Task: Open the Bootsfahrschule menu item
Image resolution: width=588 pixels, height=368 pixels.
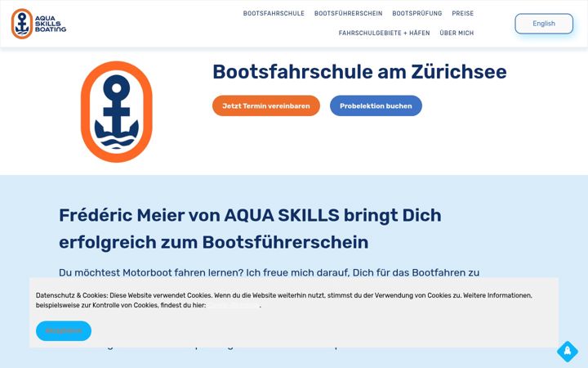Action: click(274, 14)
